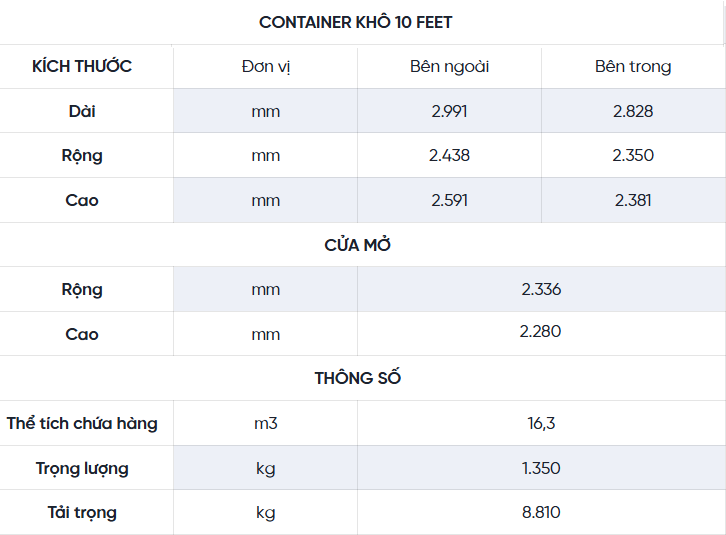This screenshot has height=535, width=726.
Task: Click the 'Trọng lượng' value 1.350
Action: (541, 468)
